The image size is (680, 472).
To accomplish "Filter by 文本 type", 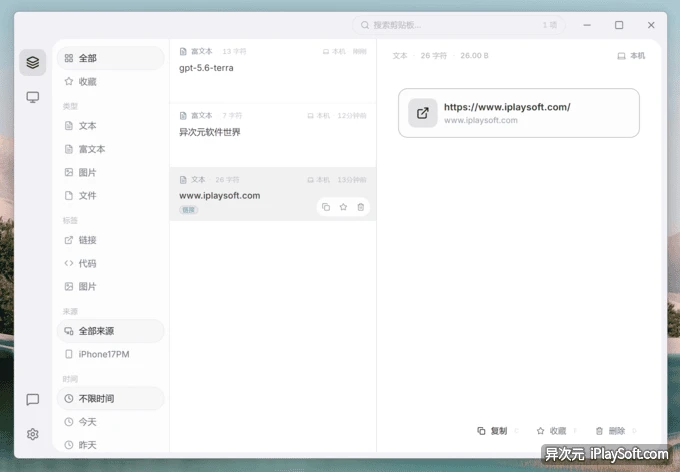I will [111, 126].
